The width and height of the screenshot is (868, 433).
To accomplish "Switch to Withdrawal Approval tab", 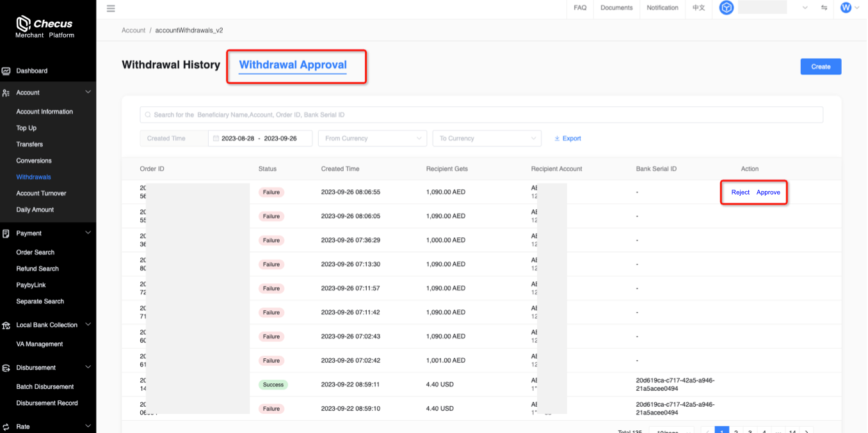I will point(293,65).
